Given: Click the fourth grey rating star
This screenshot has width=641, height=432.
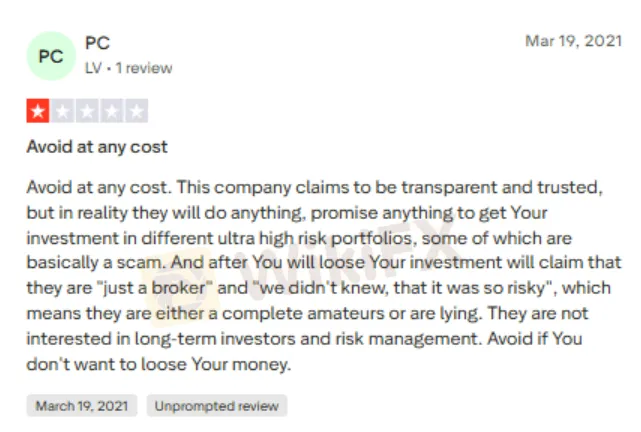Looking at the screenshot, I should [x=112, y=111].
